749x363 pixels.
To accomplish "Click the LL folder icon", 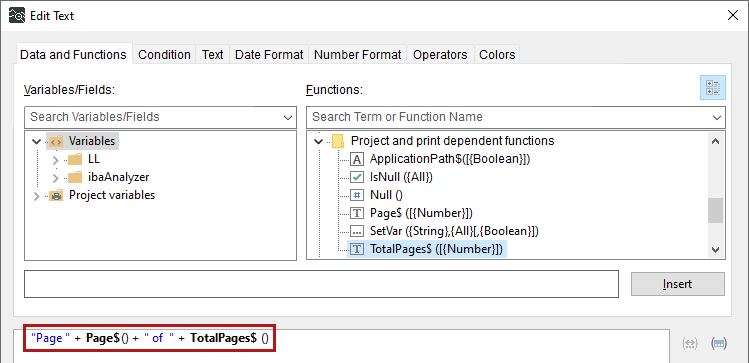I will click(75, 159).
